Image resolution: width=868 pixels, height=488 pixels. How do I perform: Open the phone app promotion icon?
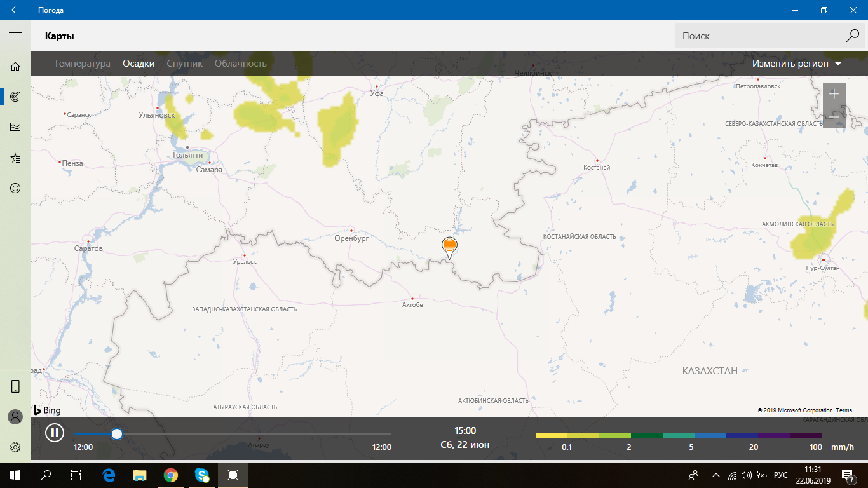pos(15,386)
